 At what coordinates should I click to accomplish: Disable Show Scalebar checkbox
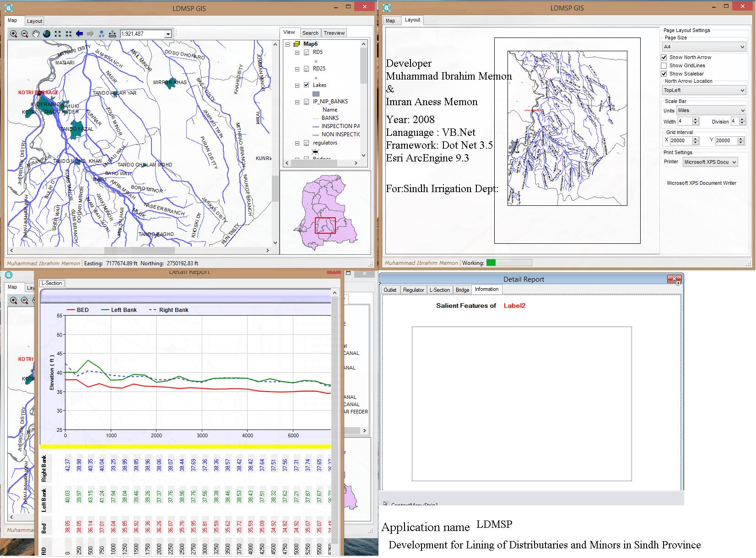(664, 74)
